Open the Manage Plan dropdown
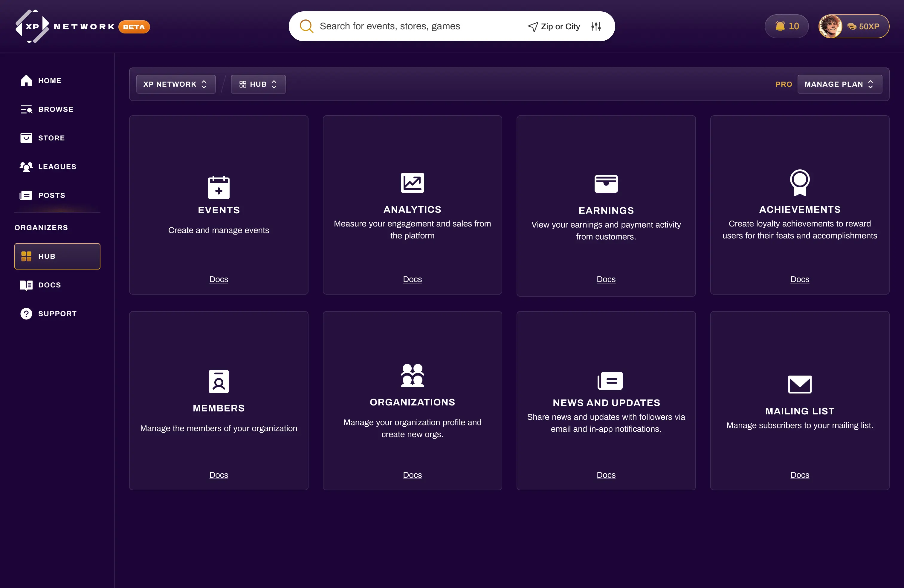Viewport: 904px width, 588px height. (x=839, y=84)
